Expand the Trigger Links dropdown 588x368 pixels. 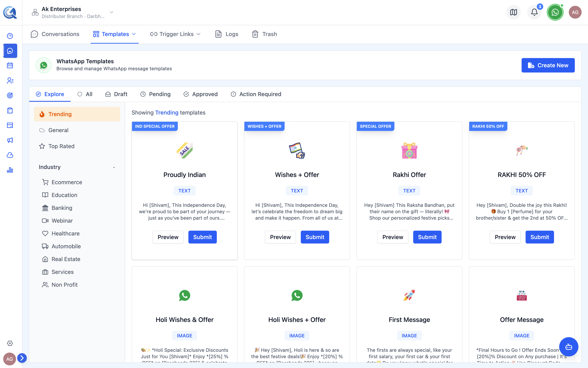pyautogui.click(x=175, y=34)
